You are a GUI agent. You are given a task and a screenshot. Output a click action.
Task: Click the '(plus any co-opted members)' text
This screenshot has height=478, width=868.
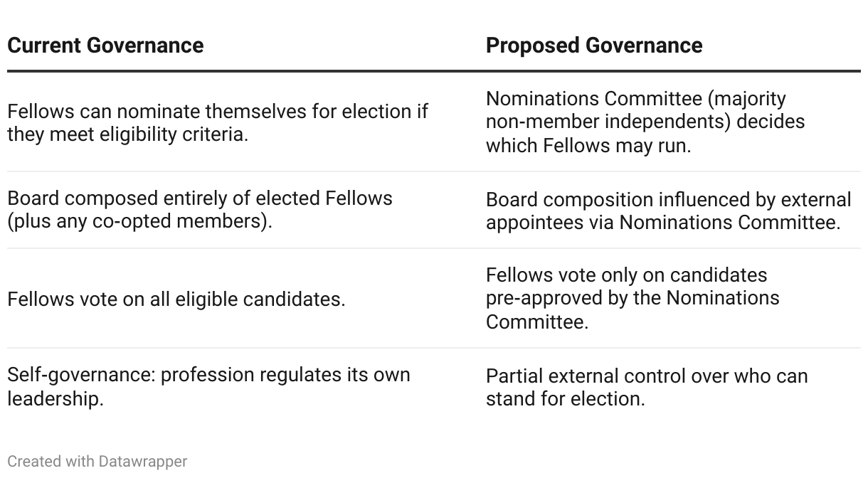point(139,221)
